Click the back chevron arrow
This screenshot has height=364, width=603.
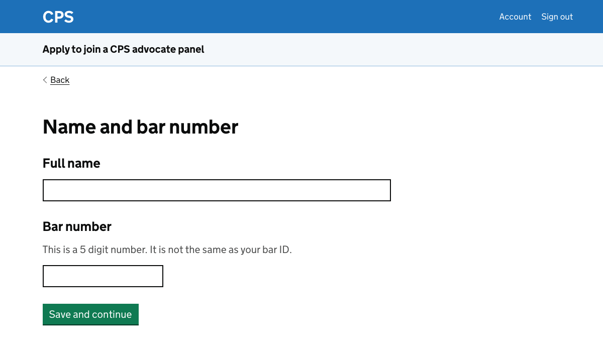pos(45,80)
